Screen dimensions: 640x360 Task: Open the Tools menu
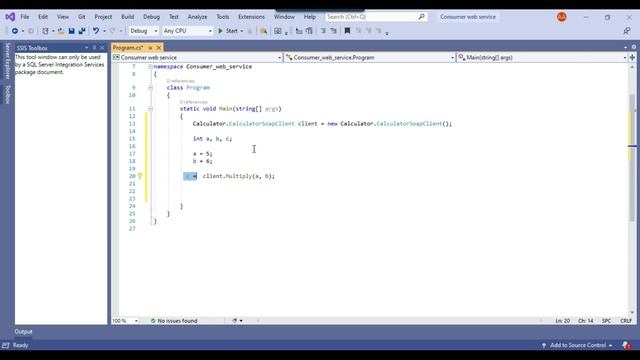222,17
